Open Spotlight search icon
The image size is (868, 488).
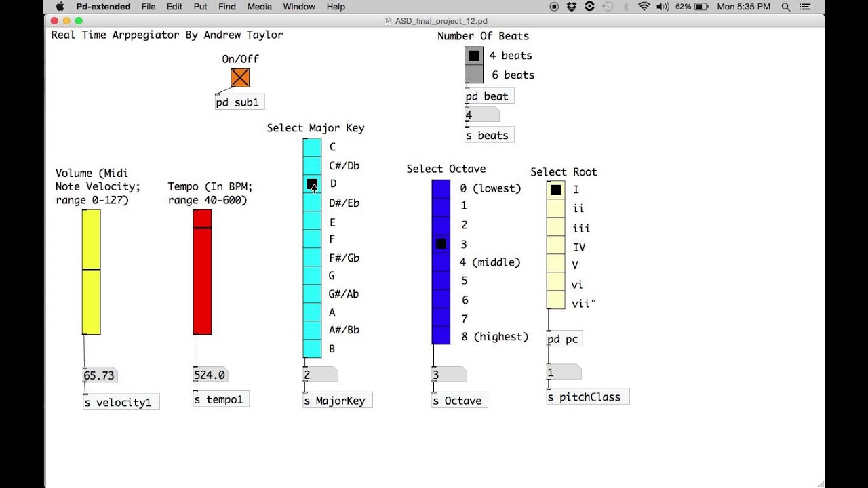[x=786, y=7]
